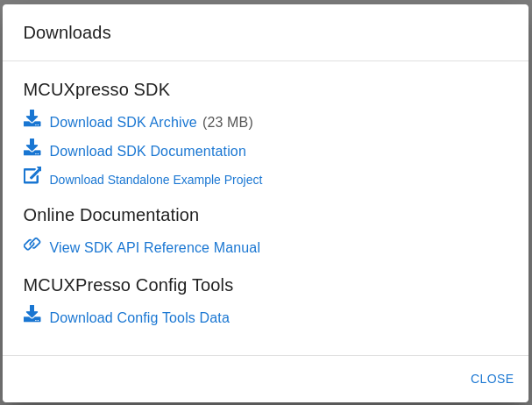Click the chain link icon for API Reference

coord(32,244)
